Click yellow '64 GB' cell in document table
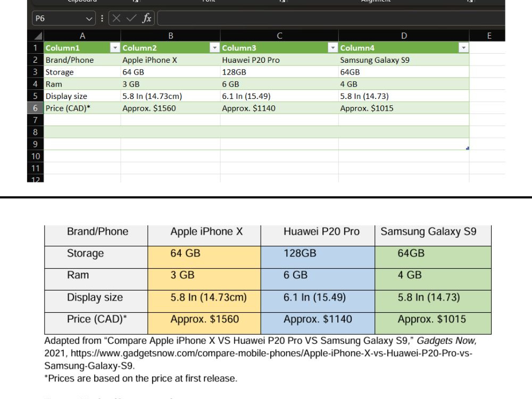The image size is (532, 399). point(204,257)
